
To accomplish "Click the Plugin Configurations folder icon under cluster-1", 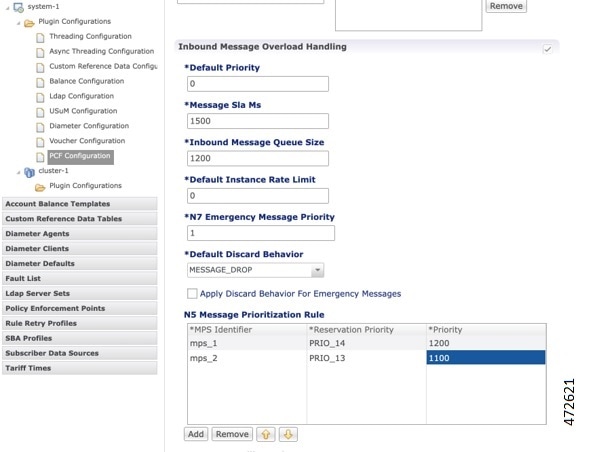I will 41,186.
